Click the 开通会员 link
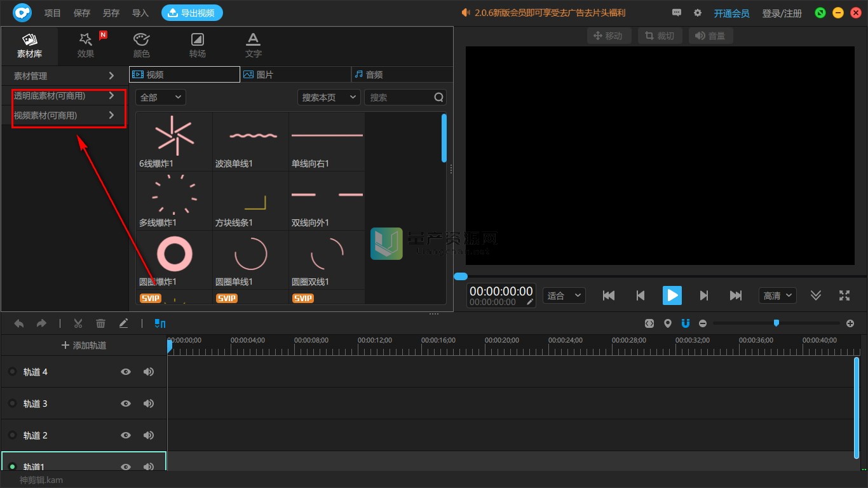868x488 pixels. click(x=731, y=13)
